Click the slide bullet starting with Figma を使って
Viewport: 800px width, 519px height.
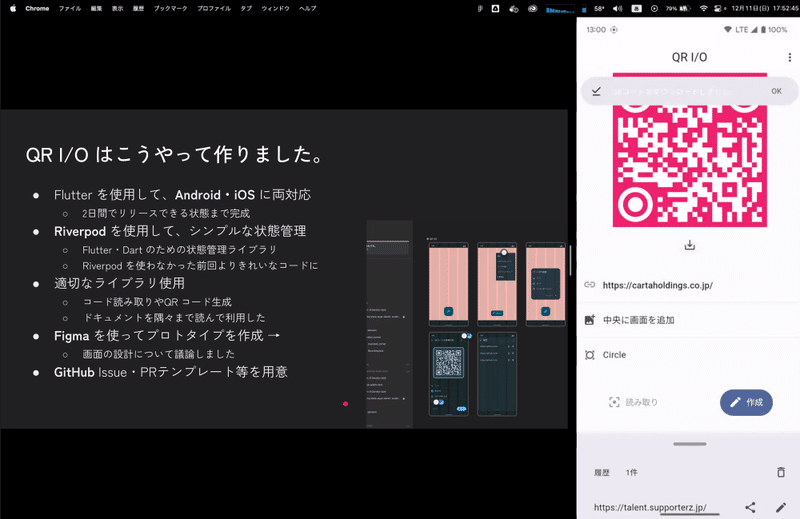click(x=167, y=335)
